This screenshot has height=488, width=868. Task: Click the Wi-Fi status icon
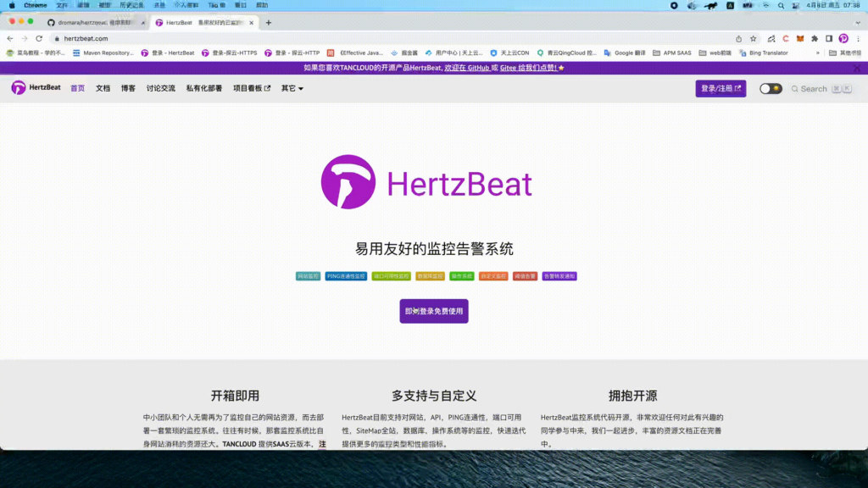pyautogui.click(x=766, y=6)
